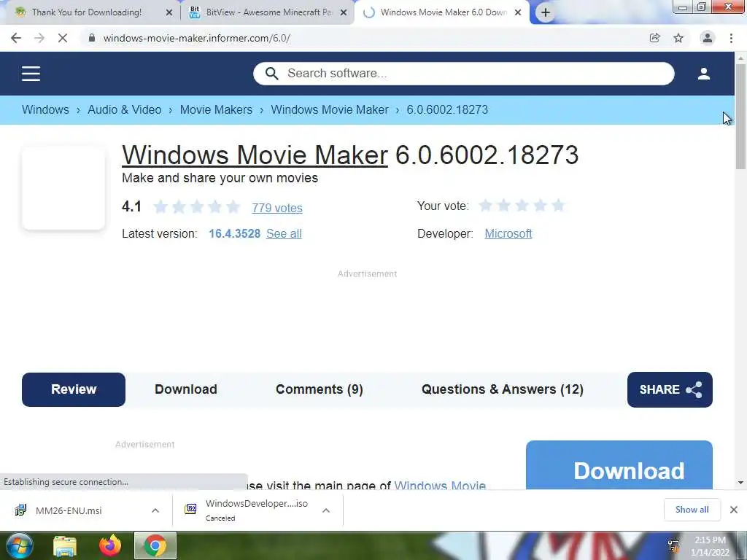Open a new browser tab
The height and width of the screenshot is (560, 747).
tap(546, 13)
